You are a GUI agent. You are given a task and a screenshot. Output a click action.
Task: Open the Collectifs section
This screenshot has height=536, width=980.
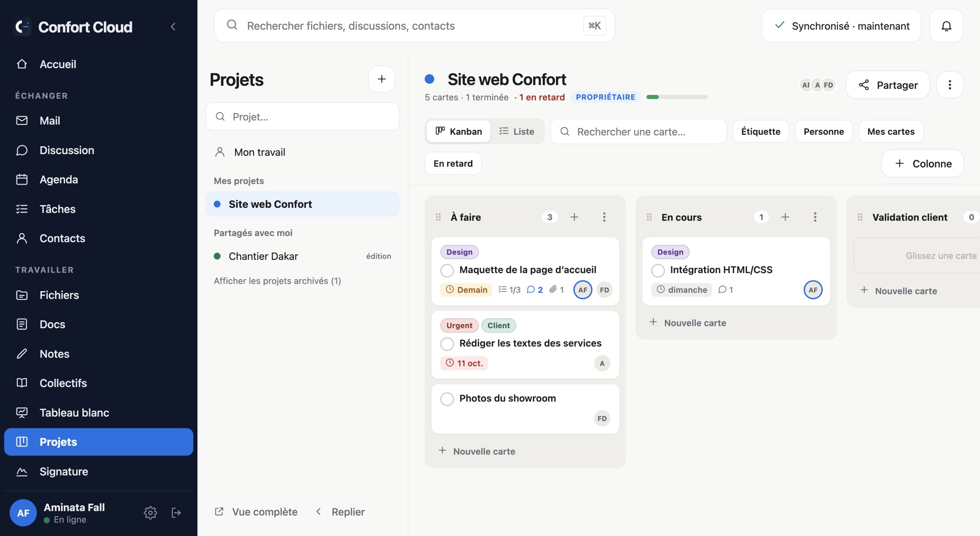pos(99,383)
